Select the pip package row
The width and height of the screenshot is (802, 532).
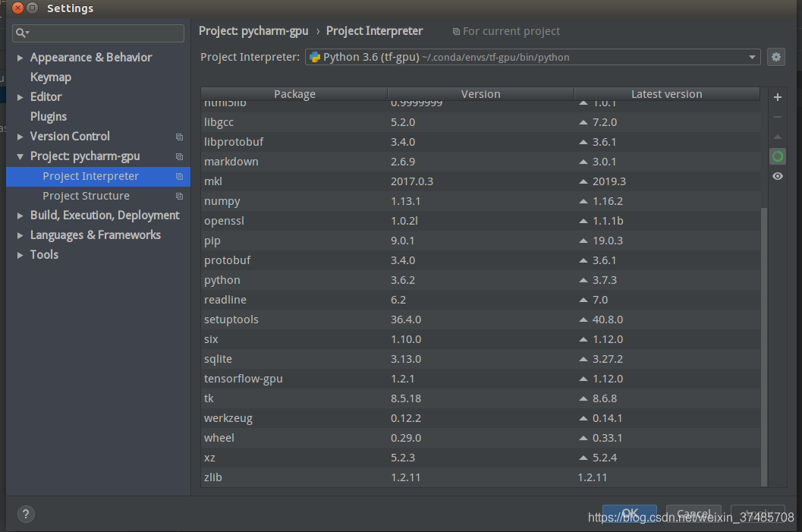click(x=481, y=241)
